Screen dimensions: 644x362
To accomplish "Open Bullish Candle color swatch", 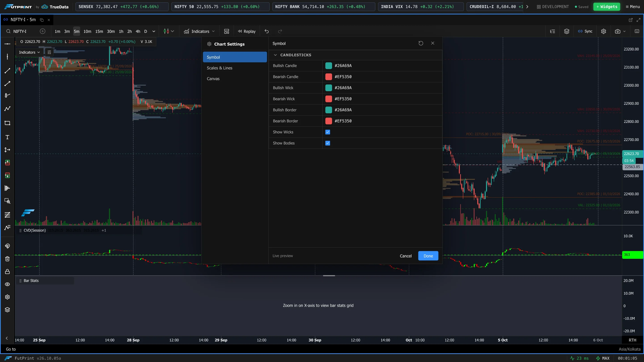I will click(x=328, y=66).
